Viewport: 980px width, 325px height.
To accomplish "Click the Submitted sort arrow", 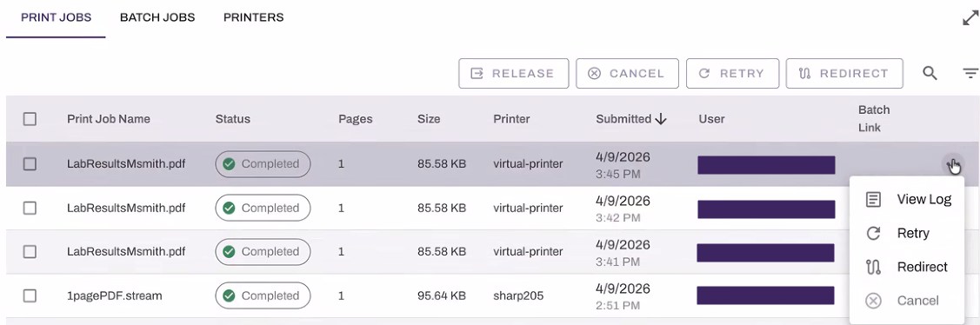I will pos(661,119).
